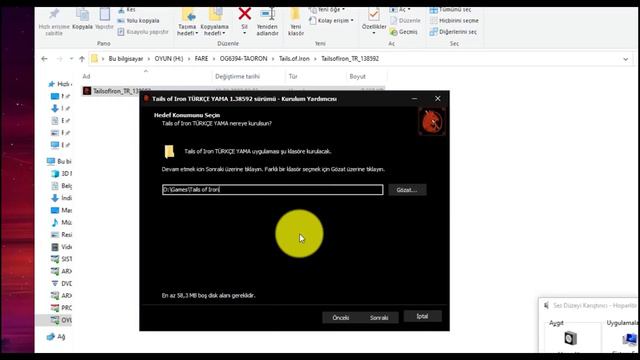
Task: Sort by the Ad column header
Action: tap(86, 76)
